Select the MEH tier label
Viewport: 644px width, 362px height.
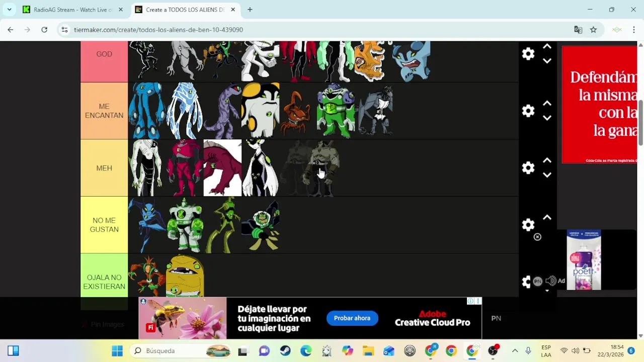(104, 168)
